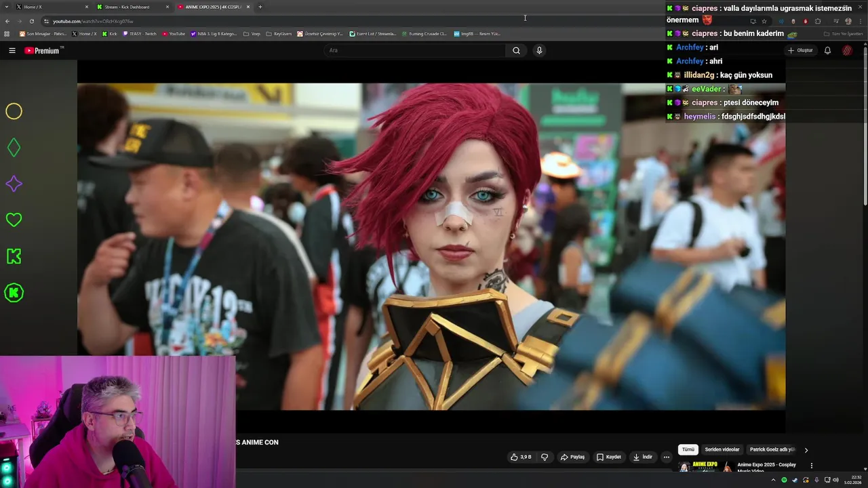Open Chrome profile avatar in toolbar
Screen dimensions: 868x488
[848, 21]
